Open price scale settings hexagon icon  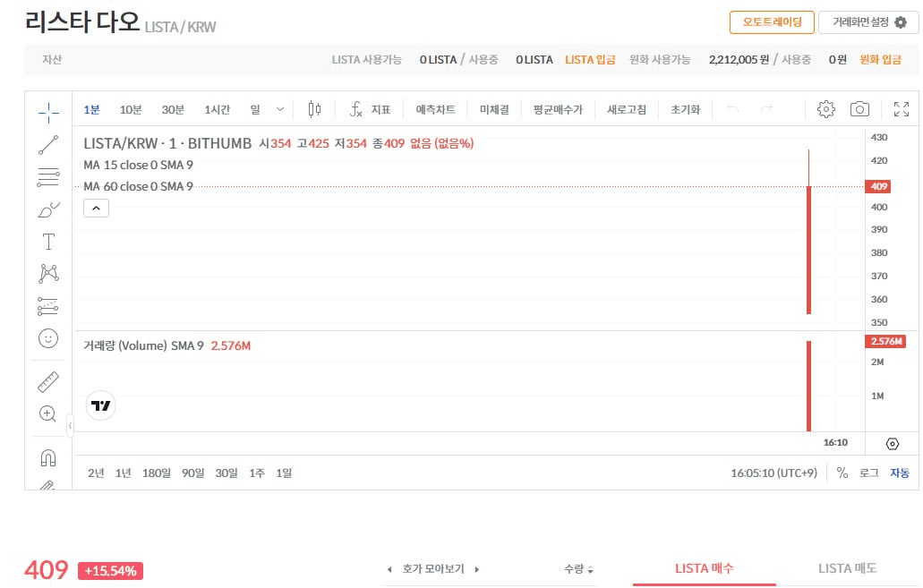coord(893,444)
